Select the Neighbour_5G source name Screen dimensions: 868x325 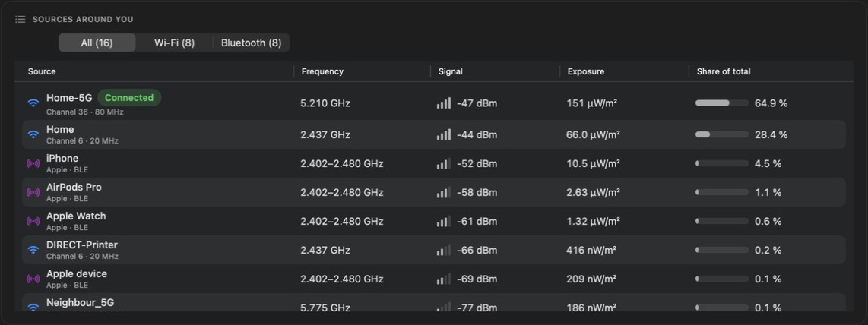(x=81, y=302)
